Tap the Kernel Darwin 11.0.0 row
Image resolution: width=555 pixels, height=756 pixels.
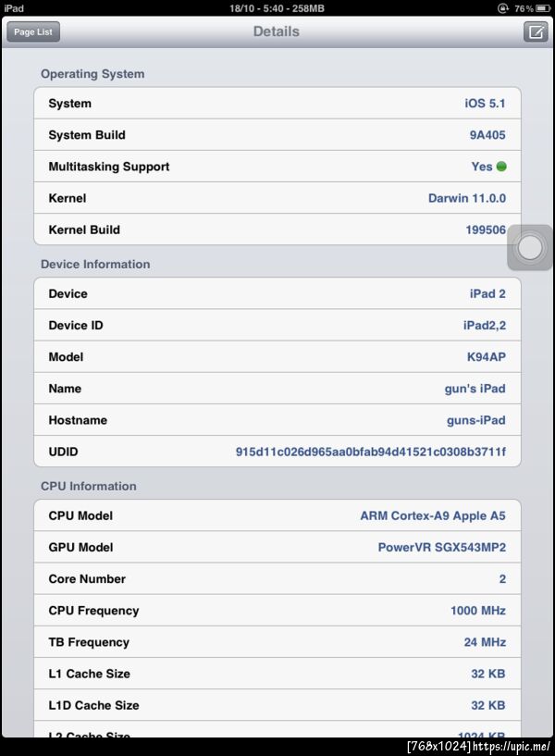[x=277, y=198]
